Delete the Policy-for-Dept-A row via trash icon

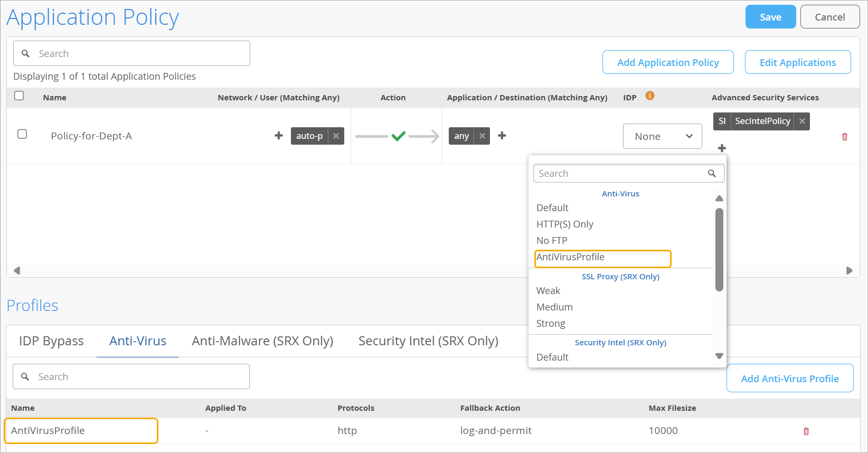pyautogui.click(x=844, y=137)
